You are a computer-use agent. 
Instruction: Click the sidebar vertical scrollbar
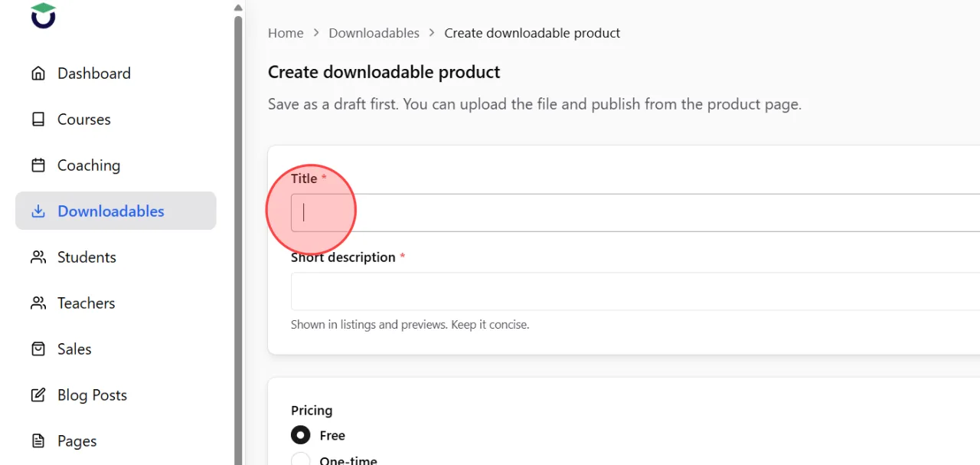click(238, 239)
